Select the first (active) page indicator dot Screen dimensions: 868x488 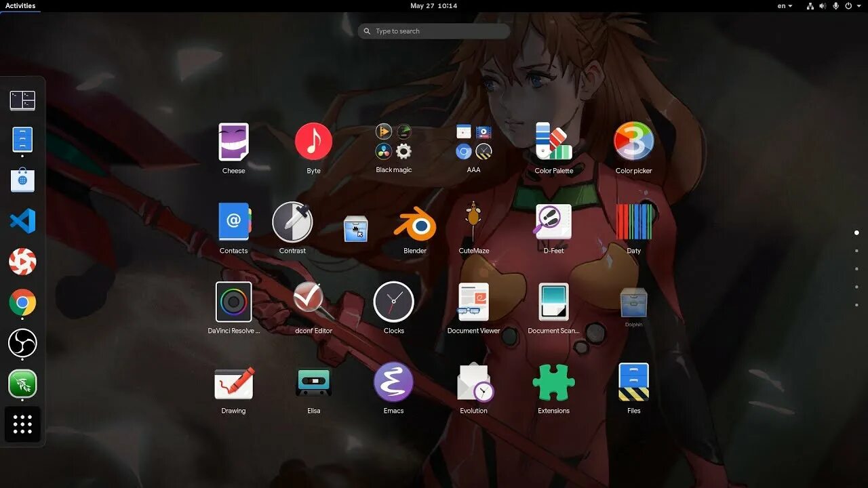856,232
